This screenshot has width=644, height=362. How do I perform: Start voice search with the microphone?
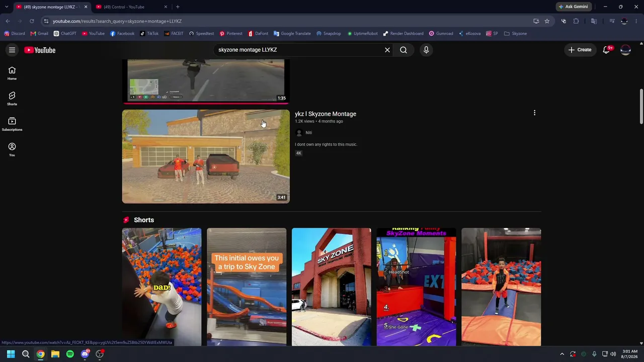(x=426, y=50)
